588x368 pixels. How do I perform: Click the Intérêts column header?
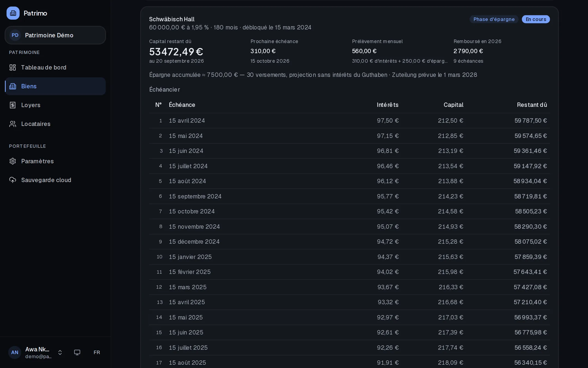coord(388,105)
